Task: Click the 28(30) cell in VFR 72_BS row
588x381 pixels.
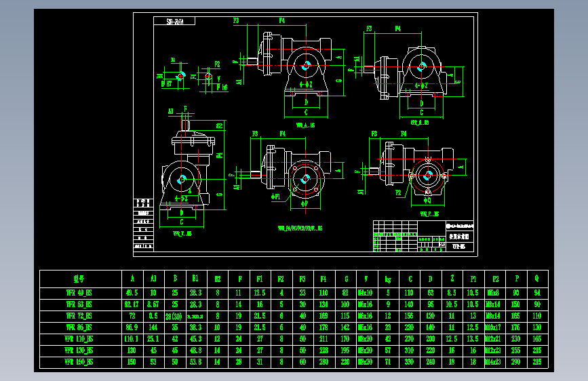Action: [x=174, y=317]
